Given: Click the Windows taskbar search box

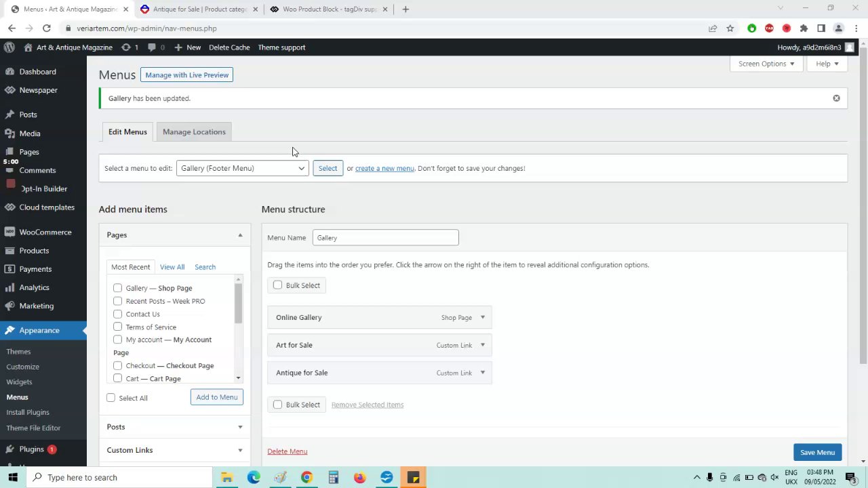Looking at the screenshot, I should 119,477.
